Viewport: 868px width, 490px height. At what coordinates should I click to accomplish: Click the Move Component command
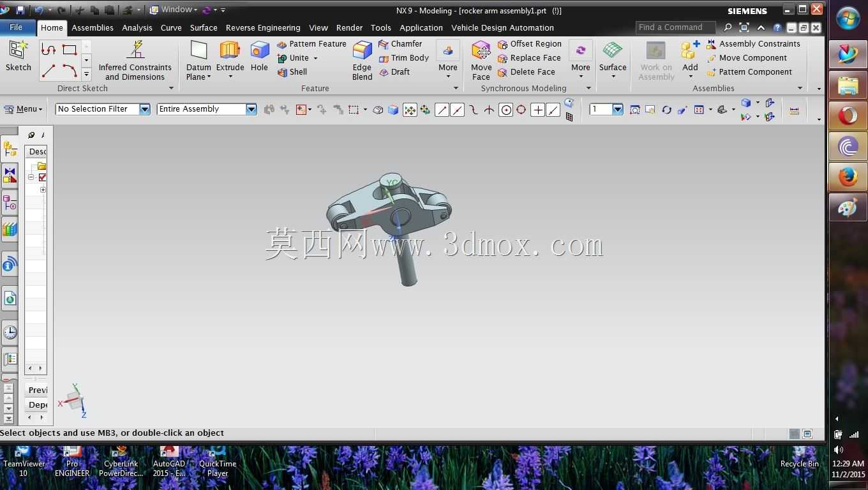click(747, 58)
